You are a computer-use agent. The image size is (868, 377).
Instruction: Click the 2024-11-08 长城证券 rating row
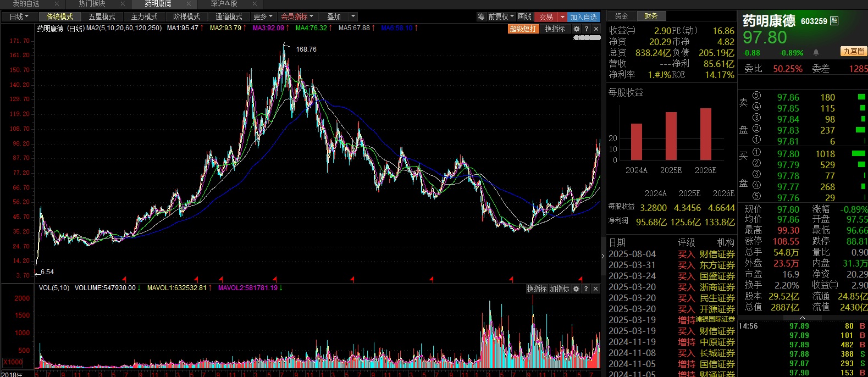[671, 353]
